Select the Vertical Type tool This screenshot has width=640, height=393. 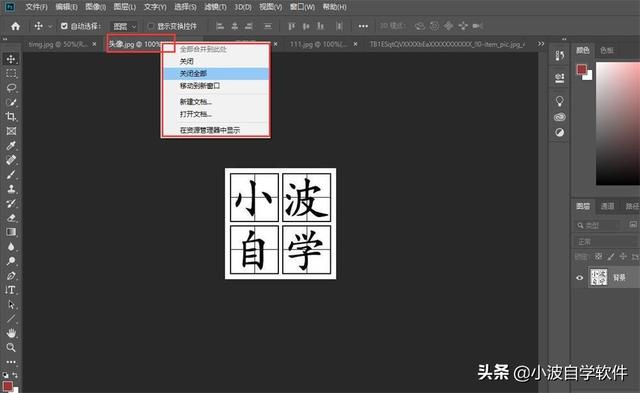[11, 290]
